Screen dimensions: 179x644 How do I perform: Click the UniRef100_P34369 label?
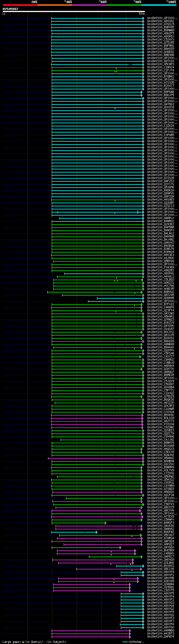click(x=161, y=267)
